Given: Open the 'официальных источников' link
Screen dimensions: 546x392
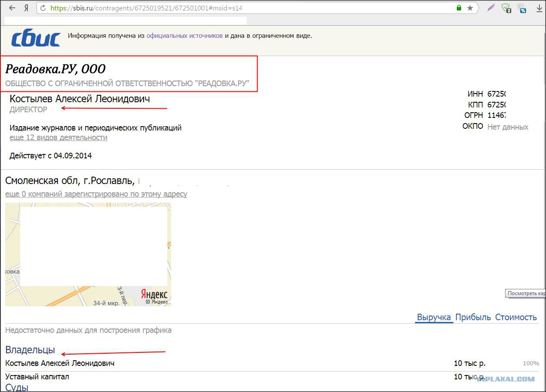Looking at the screenshot, I should pos(184,36).
